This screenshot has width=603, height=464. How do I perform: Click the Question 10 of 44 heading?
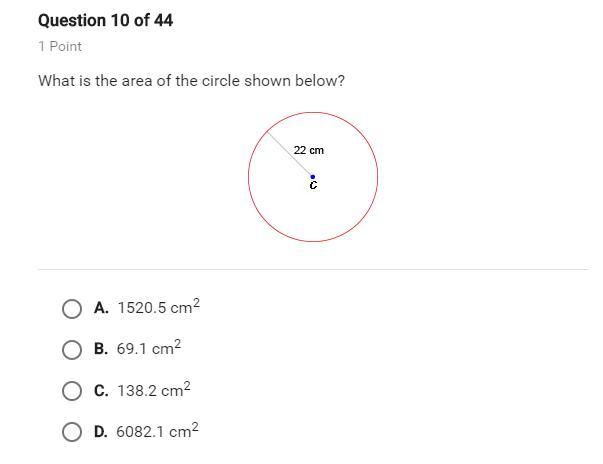click(105, 20)
